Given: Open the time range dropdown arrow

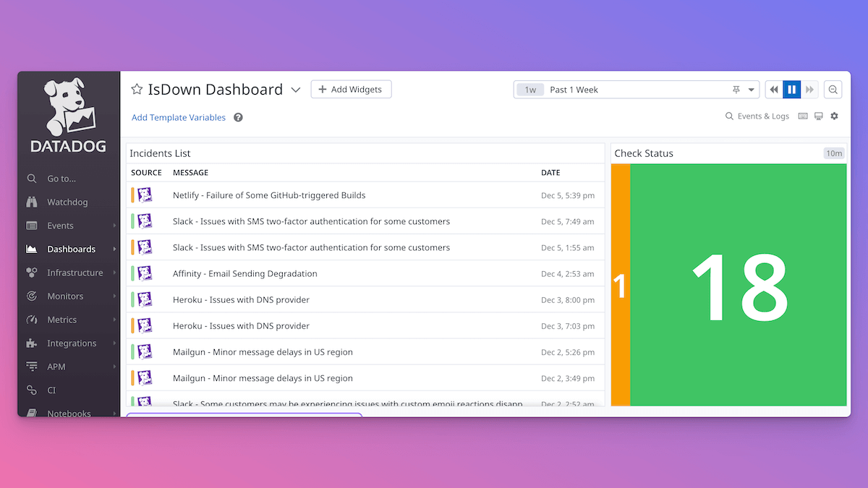Looking at the screenshot, I should (752, 90).
